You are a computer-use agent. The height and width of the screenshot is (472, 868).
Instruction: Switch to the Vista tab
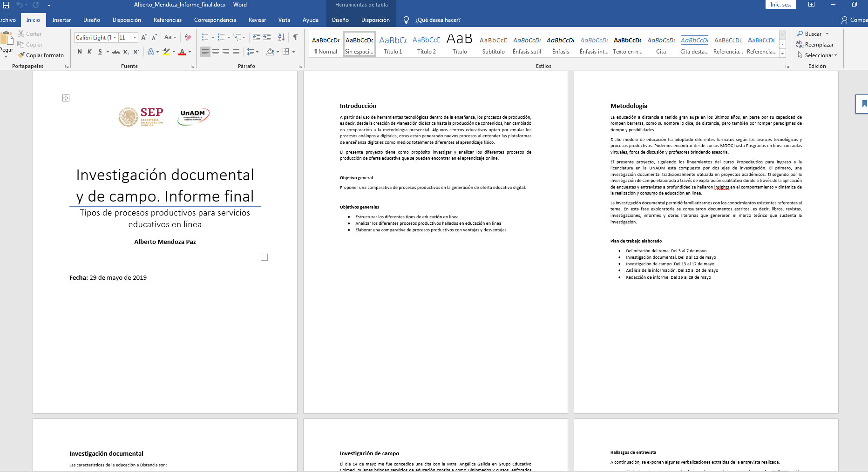point(284,20)
